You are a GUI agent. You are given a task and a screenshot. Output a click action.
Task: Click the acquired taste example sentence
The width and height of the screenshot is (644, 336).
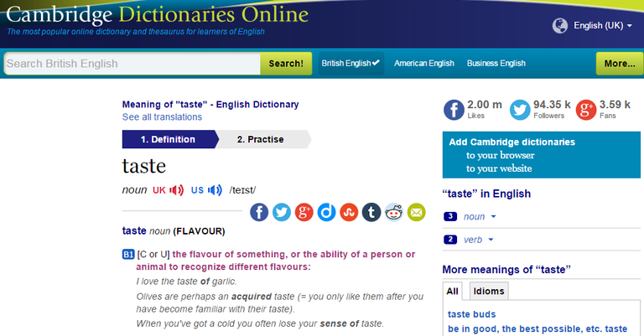click(x=280, y=302)
